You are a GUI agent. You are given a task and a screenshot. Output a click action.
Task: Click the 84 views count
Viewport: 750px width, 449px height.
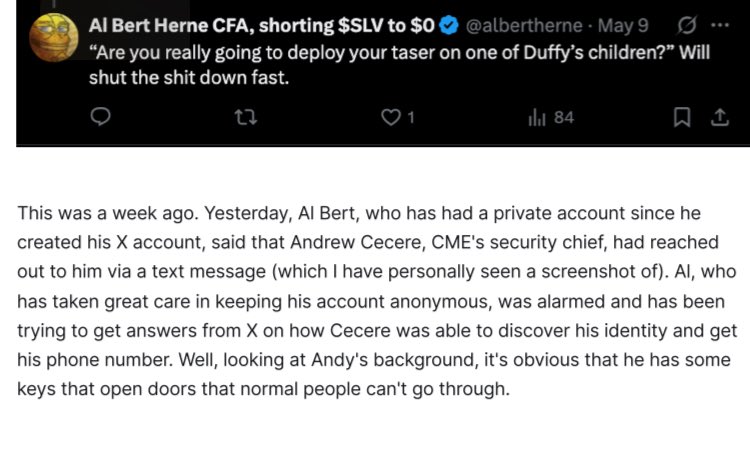pyautogui.click(x=564, y=117)
